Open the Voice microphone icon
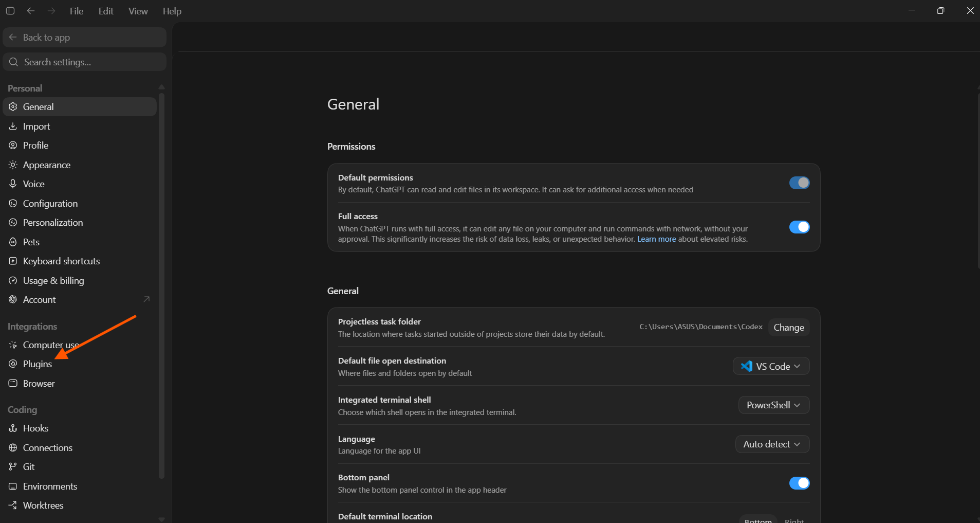 (x=13, y=184)
